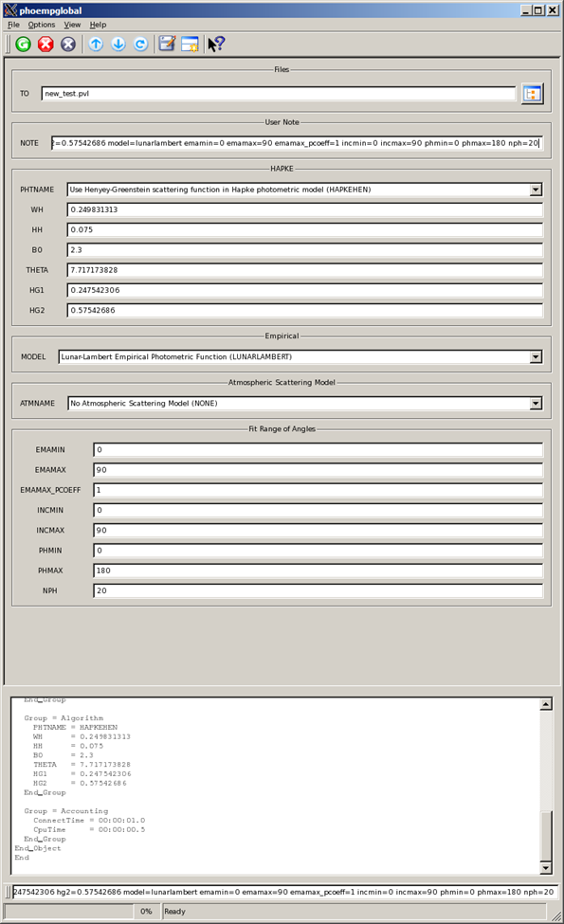Minimize the phoempglobal window
This screenshot has height=924, width=564.
pos(526,10)
